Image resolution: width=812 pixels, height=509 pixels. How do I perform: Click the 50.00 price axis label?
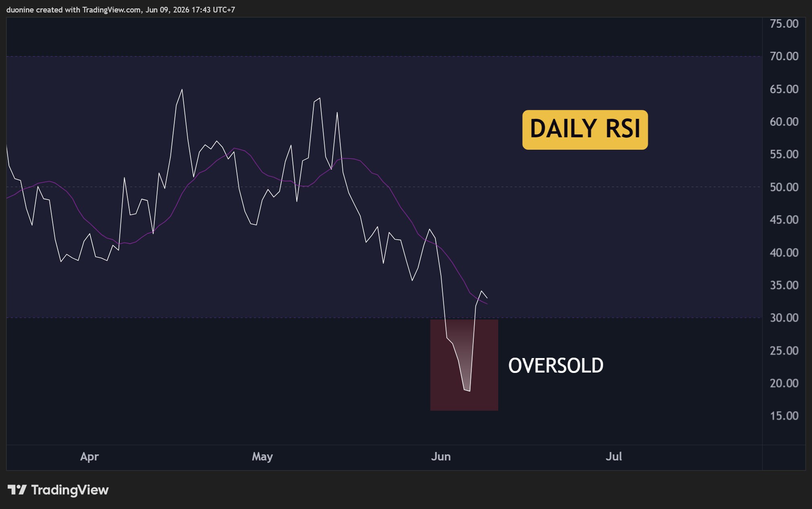tap(784, 187)
